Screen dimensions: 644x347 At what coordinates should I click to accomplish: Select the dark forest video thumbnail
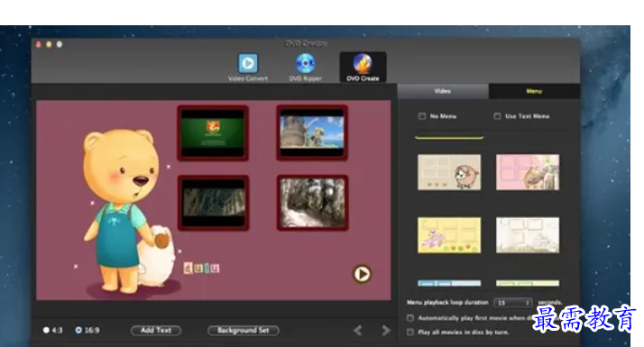(213, 203)
